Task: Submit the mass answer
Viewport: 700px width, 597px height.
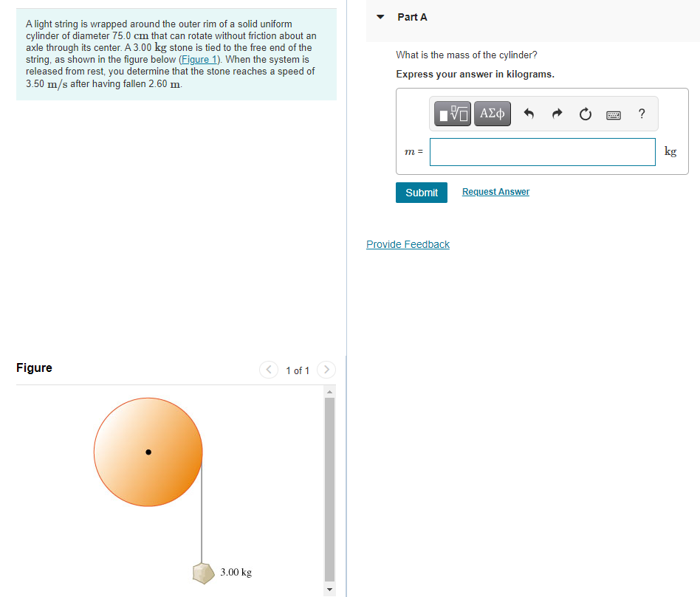Action: coord(421,192)
